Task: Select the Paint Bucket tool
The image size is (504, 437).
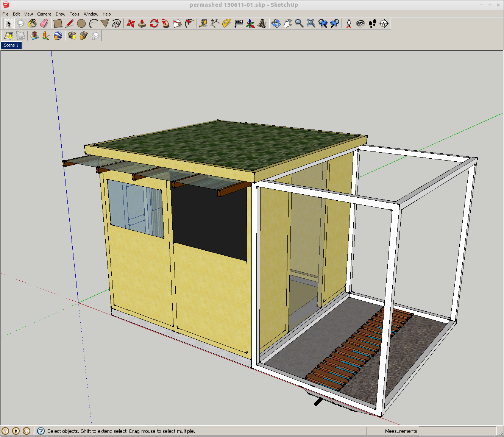Action: (32, 23)
